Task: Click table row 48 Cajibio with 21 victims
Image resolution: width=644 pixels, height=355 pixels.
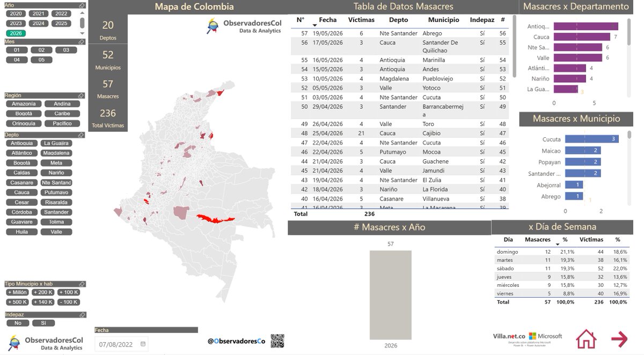Action: 400,133
